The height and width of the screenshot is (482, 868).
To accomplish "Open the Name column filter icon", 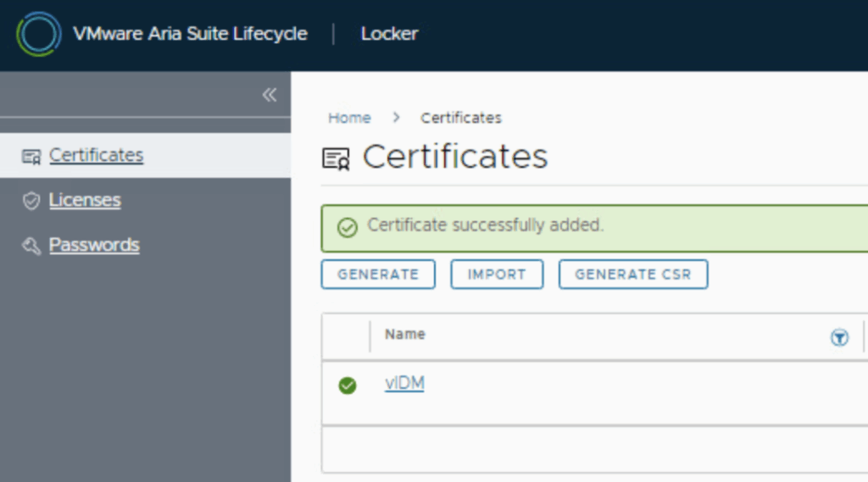I will point(839,338).
